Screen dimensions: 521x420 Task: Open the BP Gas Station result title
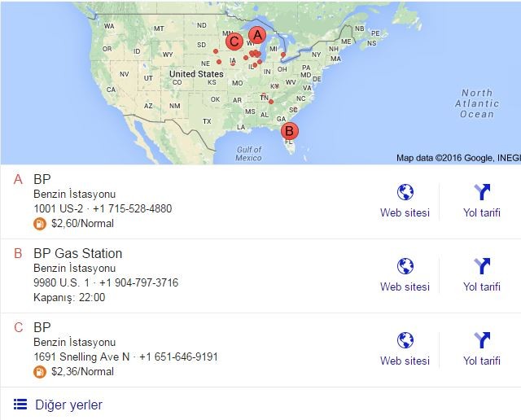point(78,253)
